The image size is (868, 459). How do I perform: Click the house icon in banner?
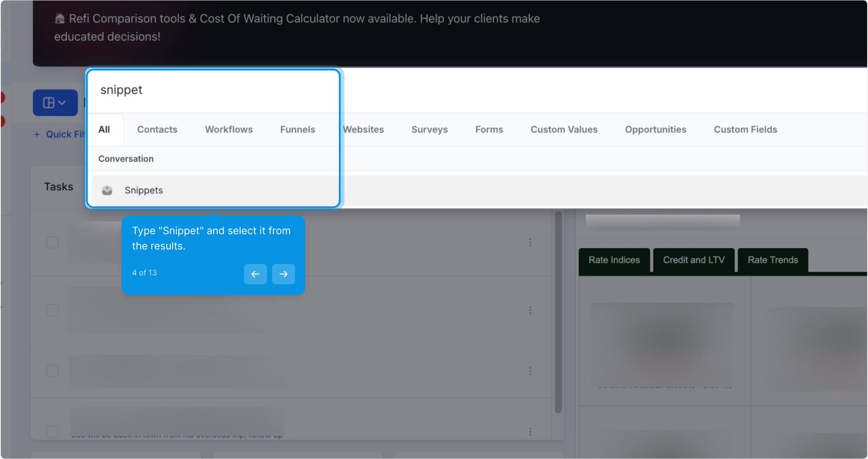pyautogui.click(x=60, y=18)
